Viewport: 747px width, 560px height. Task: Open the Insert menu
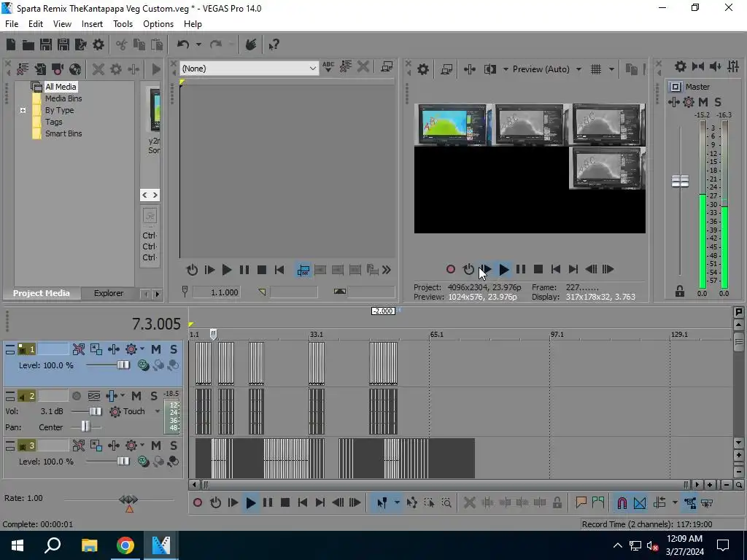pyautogui.click(x=92, y=24)
